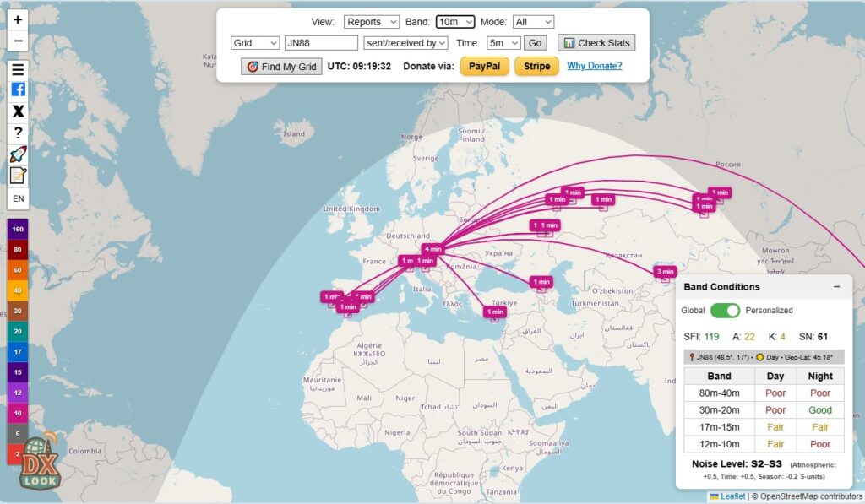Click the JN88 grid input field
Image resolution: width=865 pixels, height=504 pixels.
(321, 43)
